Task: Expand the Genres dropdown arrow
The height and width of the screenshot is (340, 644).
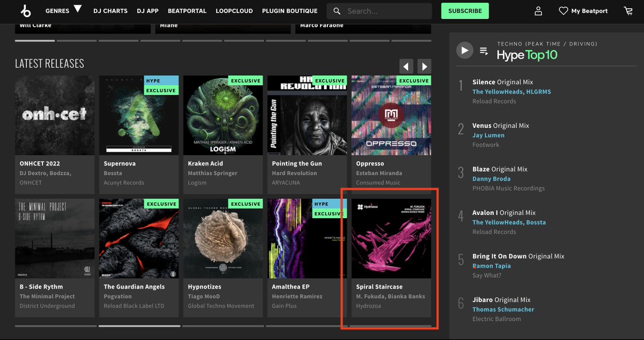Action: (78, 9)
